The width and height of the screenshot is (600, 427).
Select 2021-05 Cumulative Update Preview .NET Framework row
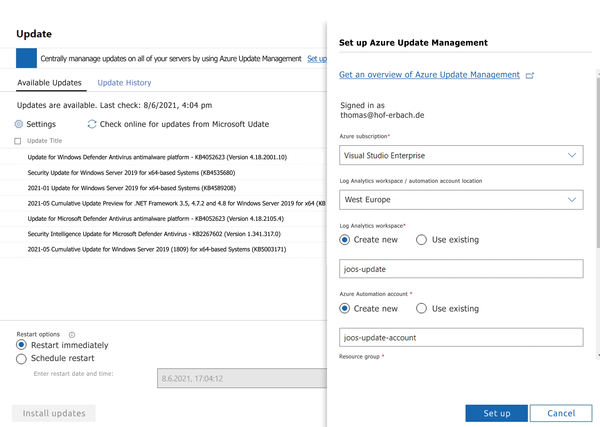(x=163, y=203)
